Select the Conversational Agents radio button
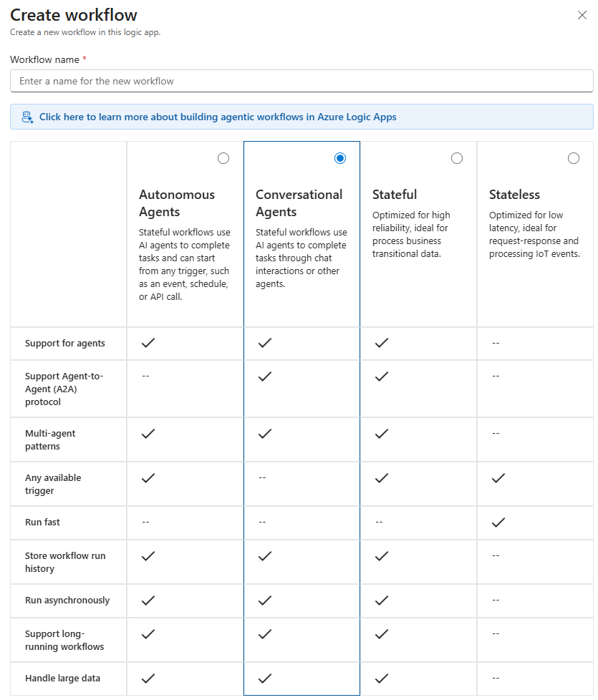Viewport: 598px width, 700px height. pyautogui.click(x=340, y=158)
